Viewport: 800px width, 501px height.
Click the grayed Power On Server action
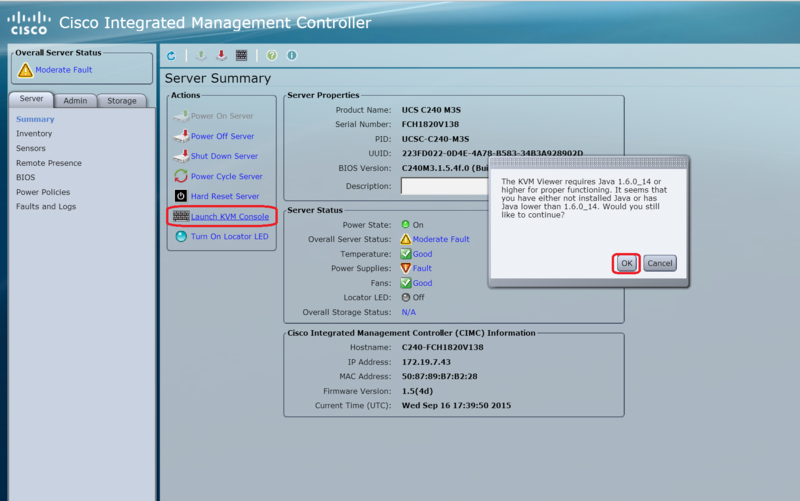coord(213,116)
